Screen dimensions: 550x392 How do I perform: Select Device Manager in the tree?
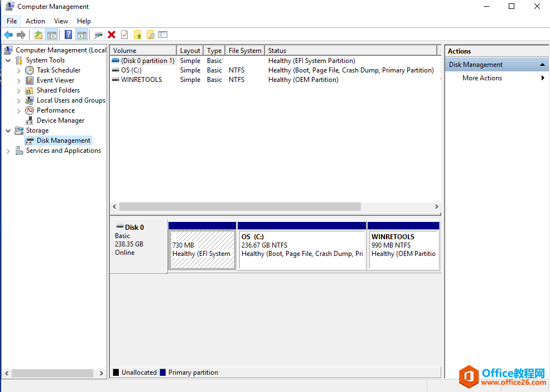tap(60, 120)
